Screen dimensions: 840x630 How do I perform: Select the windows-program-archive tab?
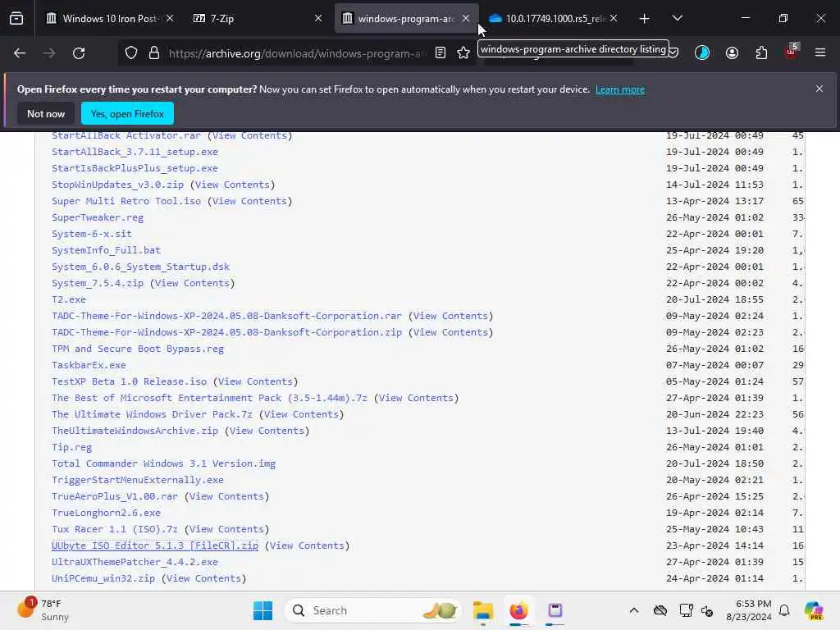point(405,19)
